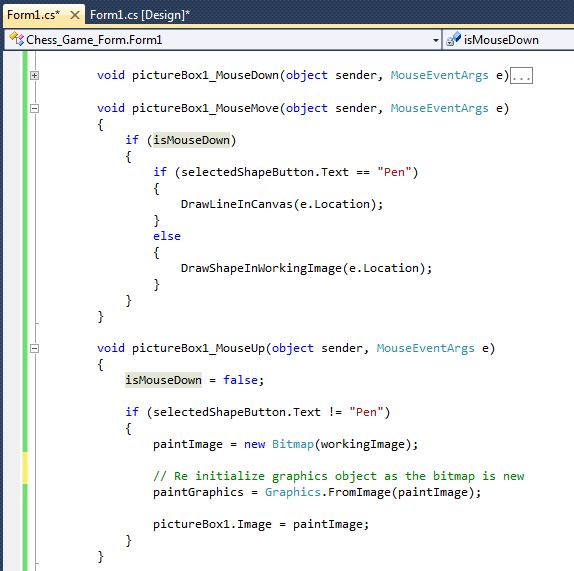This screenshot has width=574, height=571.
Task: Click isMouseDown in the false assignment line
Action: 163,380
